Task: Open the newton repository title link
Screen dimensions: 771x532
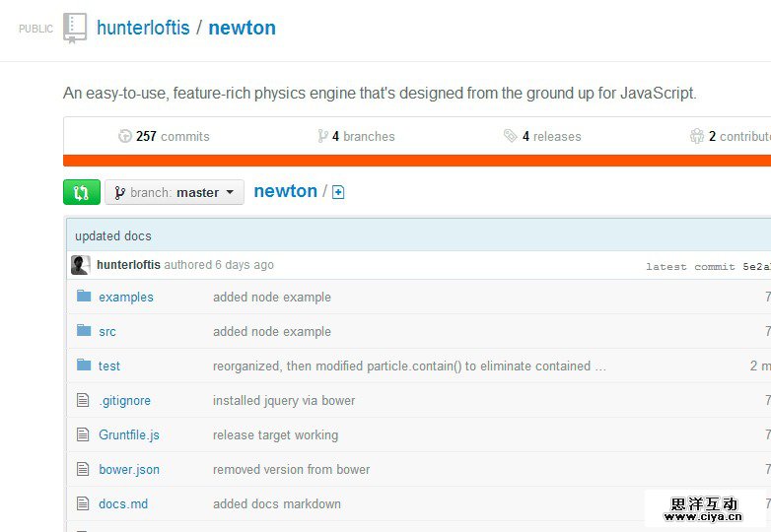Action: [242, 28]
